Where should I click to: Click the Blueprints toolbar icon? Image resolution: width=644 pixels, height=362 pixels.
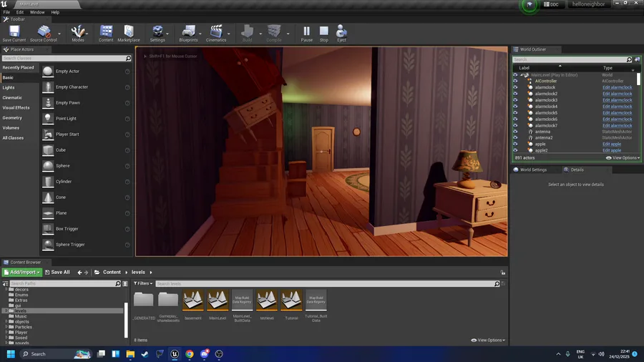[188, 31]
